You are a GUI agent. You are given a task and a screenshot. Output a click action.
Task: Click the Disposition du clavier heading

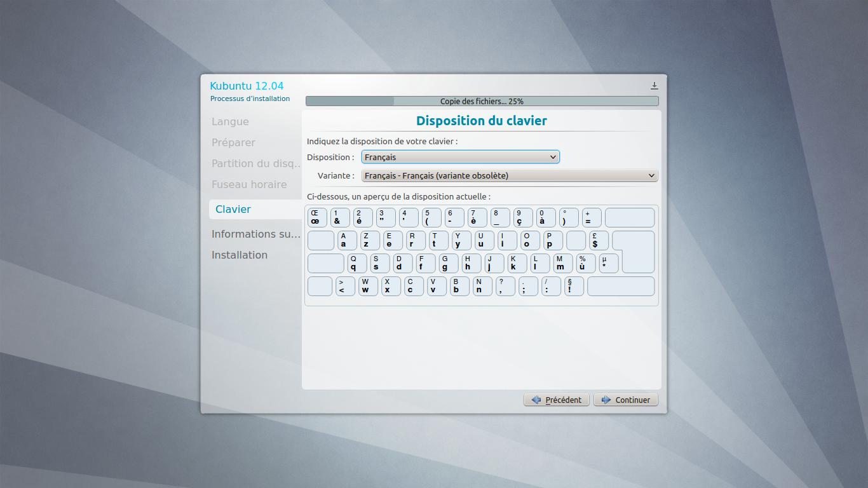(482, 121)
